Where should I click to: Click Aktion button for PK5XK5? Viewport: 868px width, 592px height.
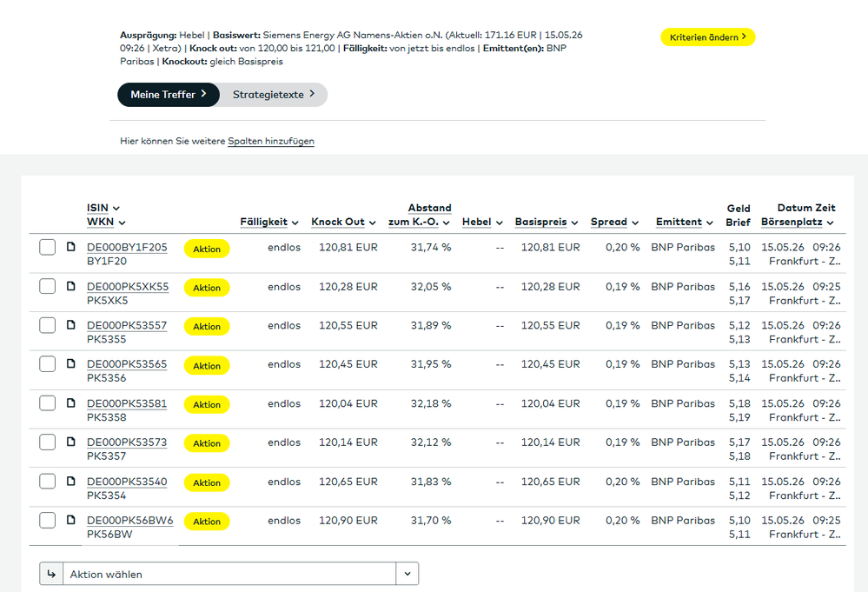tap(207, 288)
